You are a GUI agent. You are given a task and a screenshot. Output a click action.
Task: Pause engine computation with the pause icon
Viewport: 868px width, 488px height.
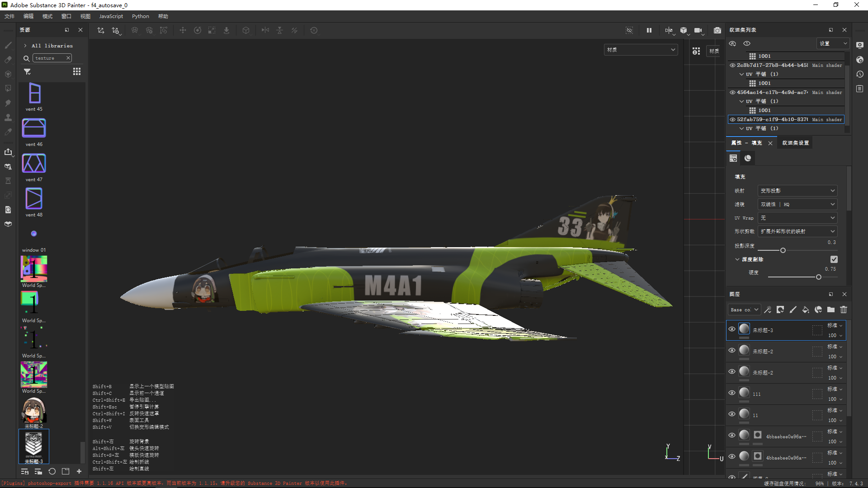click(649, 30)
